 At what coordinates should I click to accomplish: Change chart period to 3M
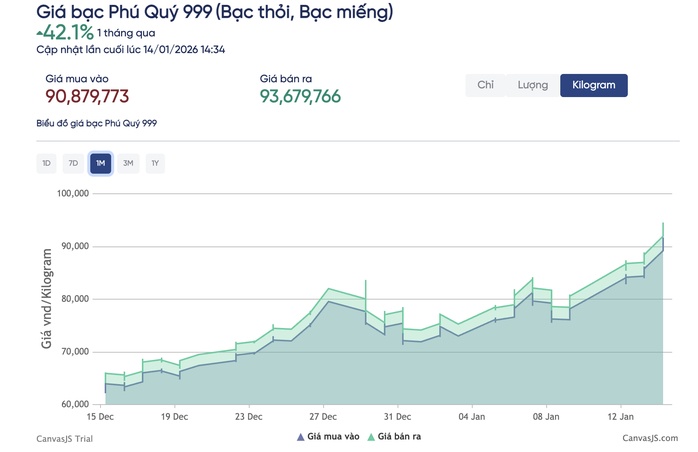click(128, 163)
